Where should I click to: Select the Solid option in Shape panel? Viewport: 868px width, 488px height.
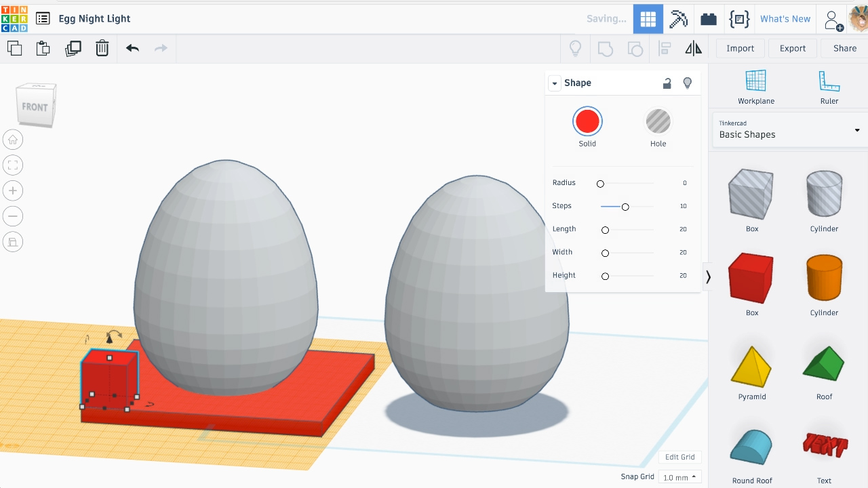coord(587,121)
